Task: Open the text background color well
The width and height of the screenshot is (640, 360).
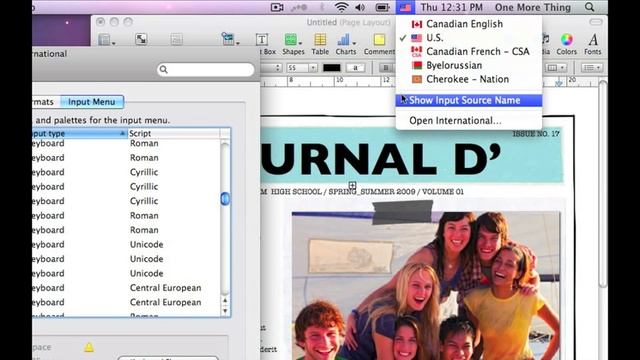Action: pyautogui.click(x=356, y=68)
